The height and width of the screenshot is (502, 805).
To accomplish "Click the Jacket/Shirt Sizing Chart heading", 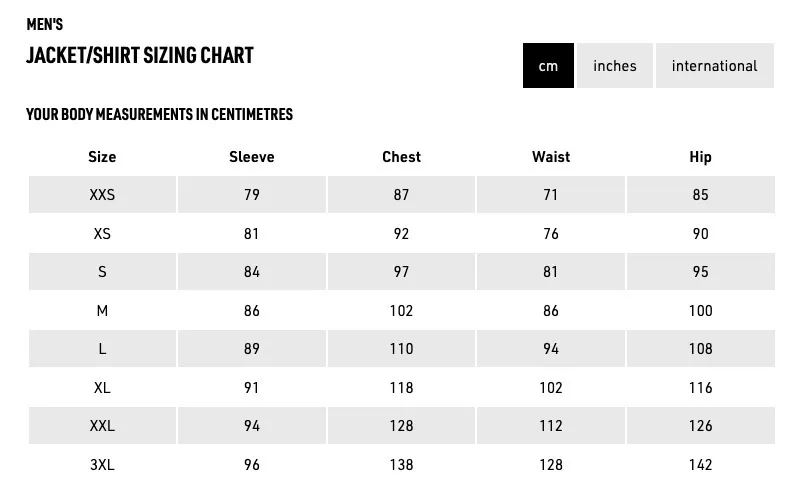I will click(140, 55).
